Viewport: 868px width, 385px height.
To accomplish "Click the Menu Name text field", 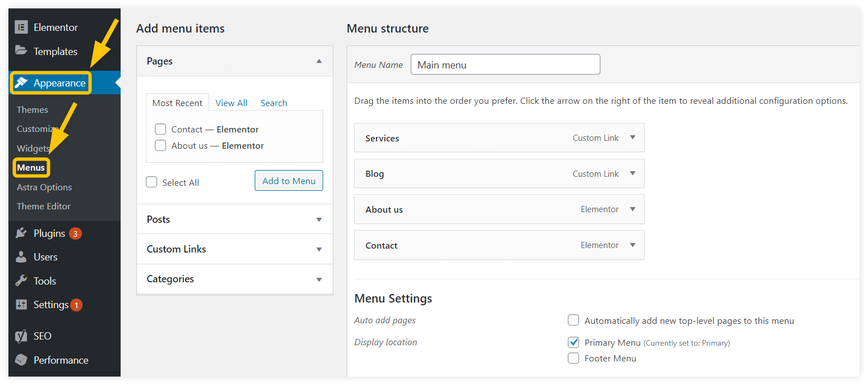I will (x=506, y=65).
